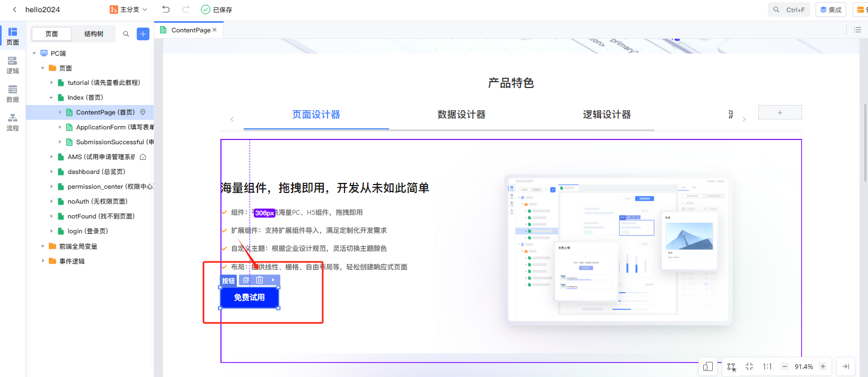Viewport: 868px width, 377px height.
Task: Collapse the 前端全局变量 folder
Action: 43,246
